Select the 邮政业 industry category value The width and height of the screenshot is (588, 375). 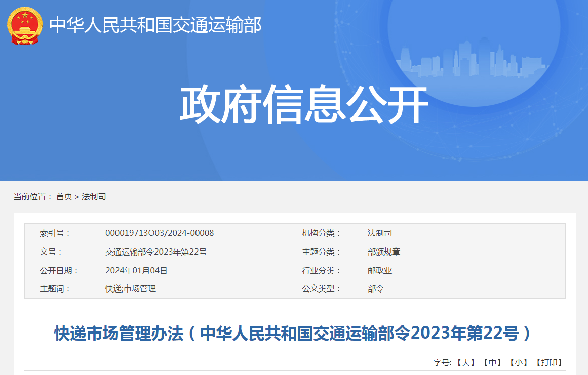(x=379, y=270)
